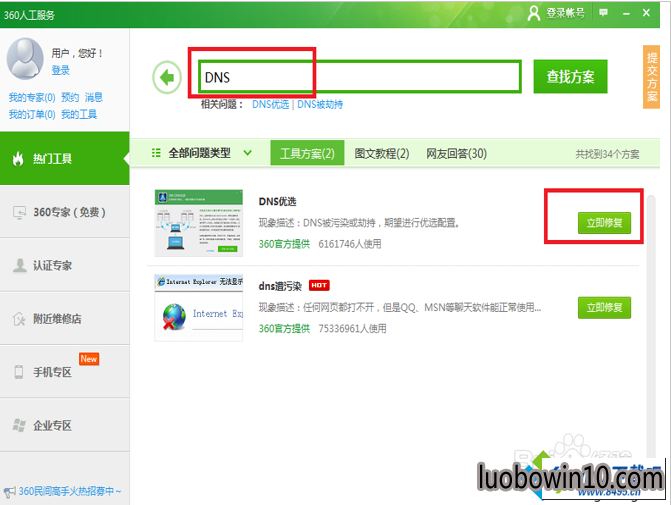Click the monitor icon beside 360专家
Image resolution: width=671 pixels, height=505 pixels.
(19, 212)
